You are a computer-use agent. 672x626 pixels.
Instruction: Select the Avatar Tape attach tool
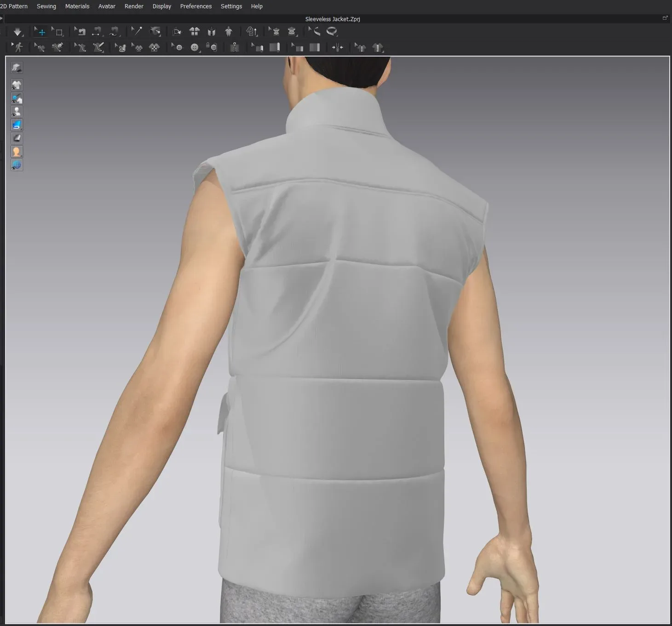pos(292,32)
